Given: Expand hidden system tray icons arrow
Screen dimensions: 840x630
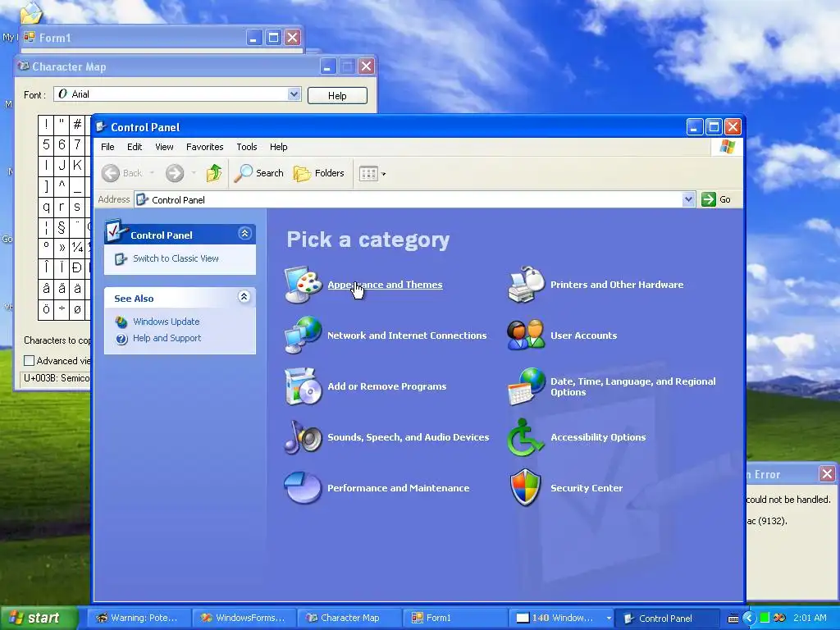Looking at the screenshot, I should (749, 618).
